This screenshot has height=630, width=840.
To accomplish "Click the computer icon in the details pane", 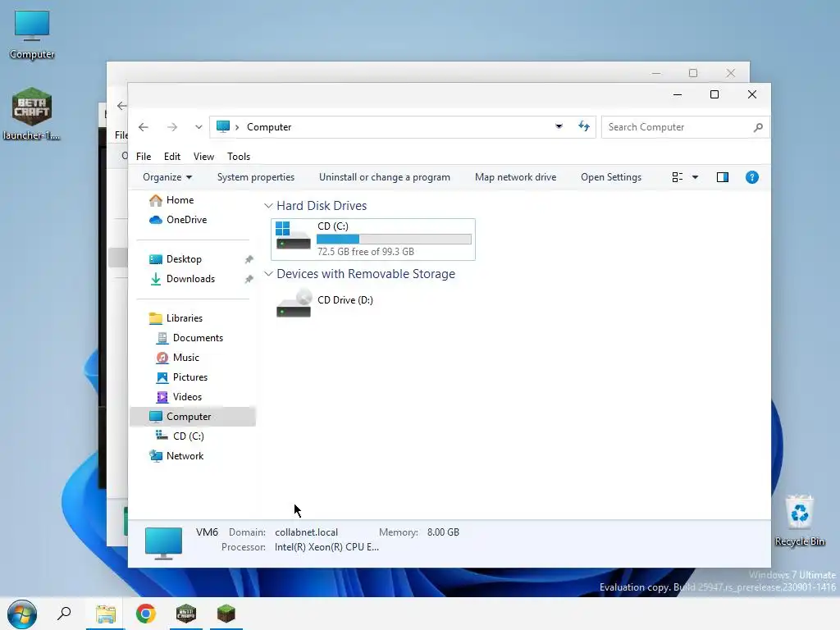I will click(x=163, y=543).
